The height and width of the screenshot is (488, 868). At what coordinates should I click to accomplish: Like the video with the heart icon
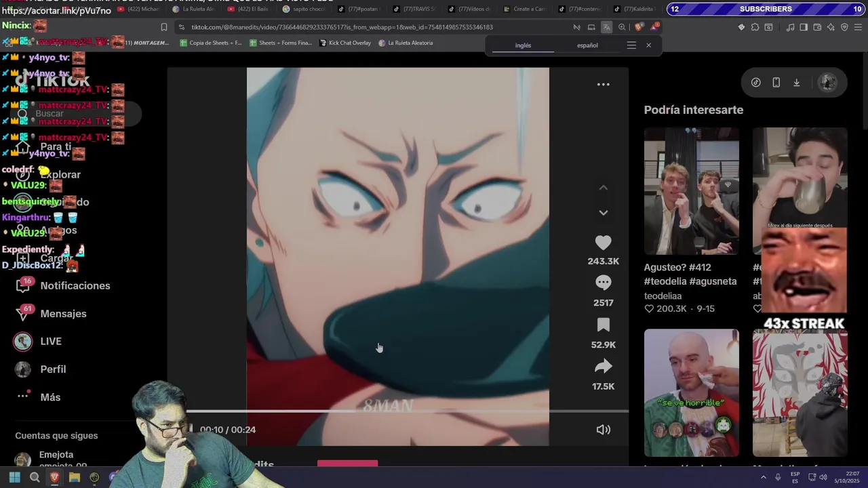[603, 243]
